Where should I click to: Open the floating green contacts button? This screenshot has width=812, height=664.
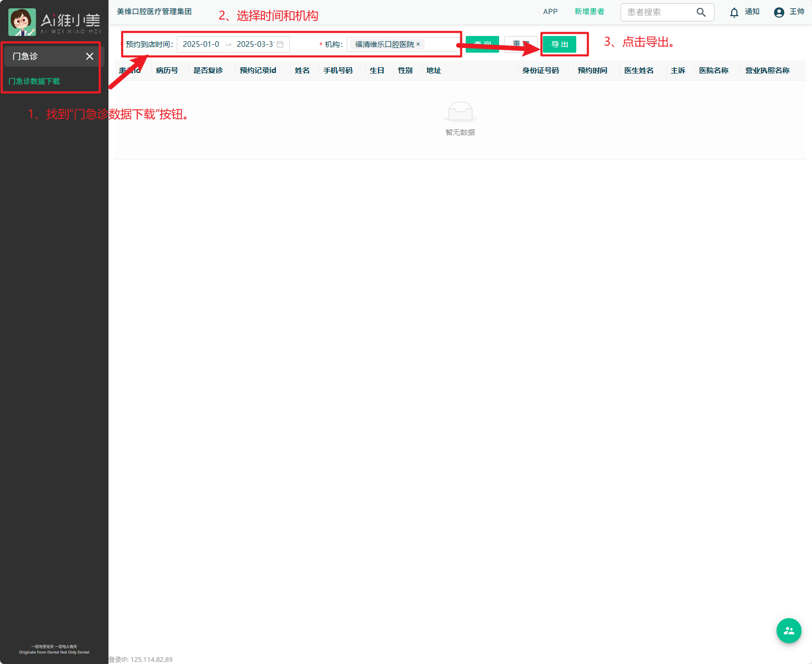coord(789,631)
